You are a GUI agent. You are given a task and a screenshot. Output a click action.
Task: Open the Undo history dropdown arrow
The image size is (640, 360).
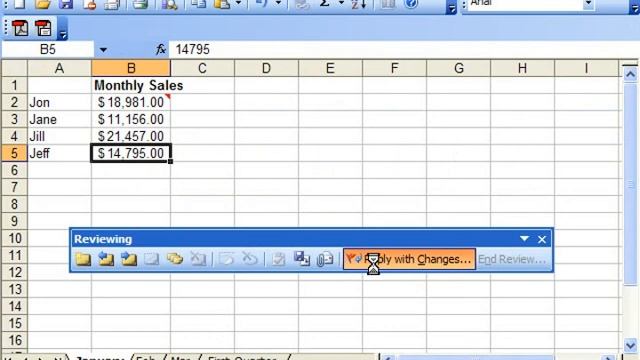(278, 3)
